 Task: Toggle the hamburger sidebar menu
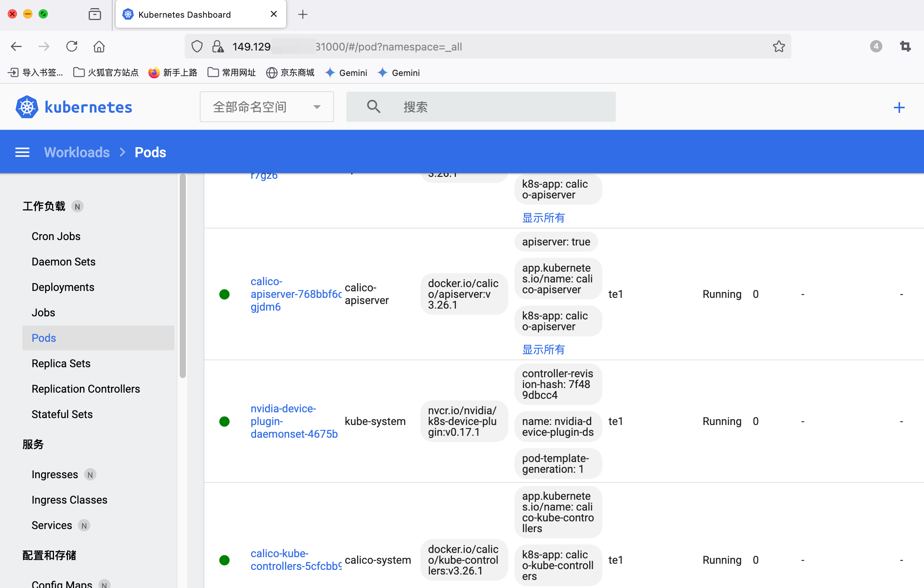(x=22, y=152)
